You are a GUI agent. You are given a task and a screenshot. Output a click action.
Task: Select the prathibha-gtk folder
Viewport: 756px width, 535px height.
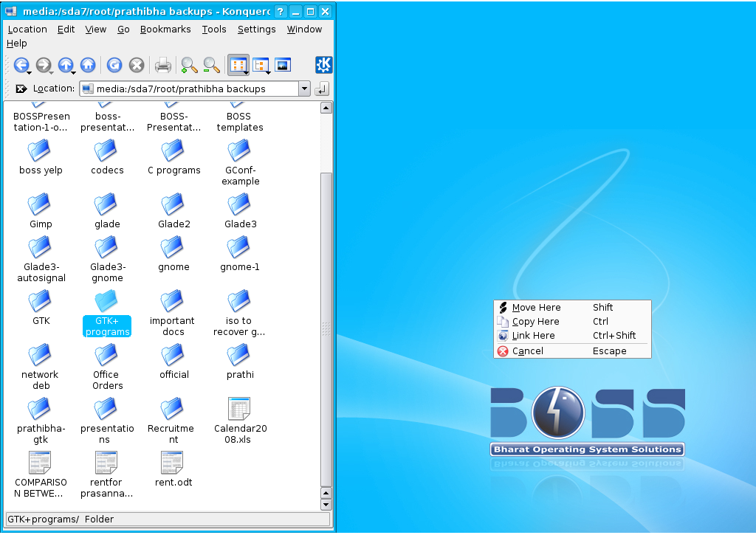(x=41, y=421)
